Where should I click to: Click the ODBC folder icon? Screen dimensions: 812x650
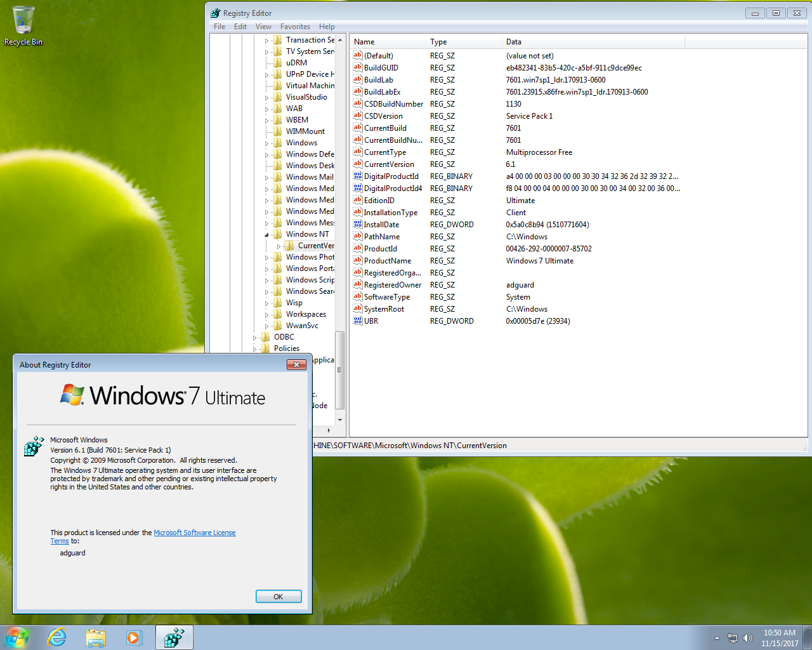[266, 336]
